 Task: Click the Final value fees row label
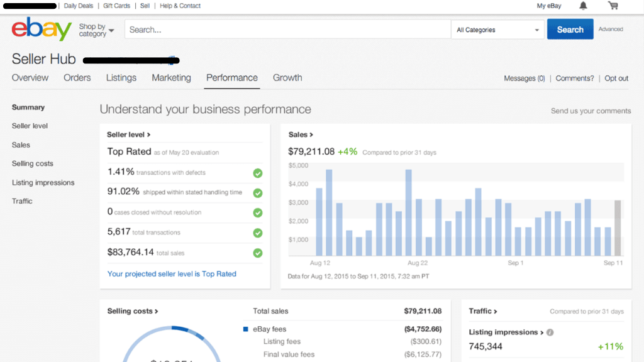click(289, 354)
